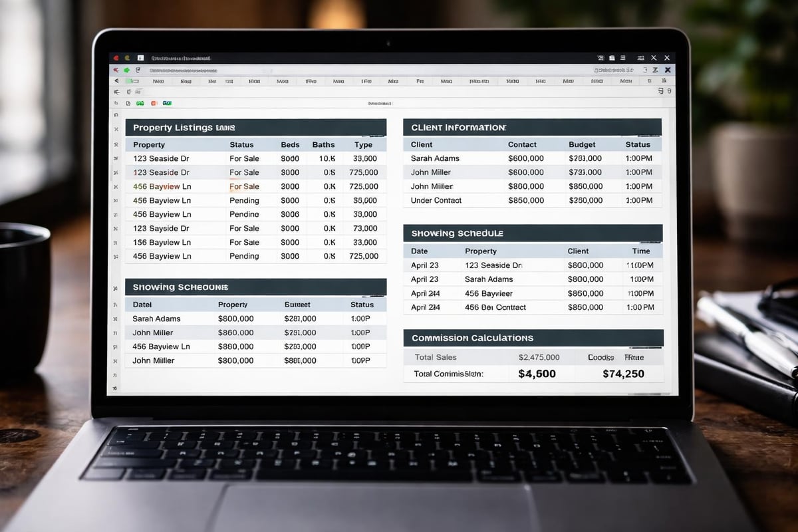Select the Under Contact client cell

click(x=436, y=200)
